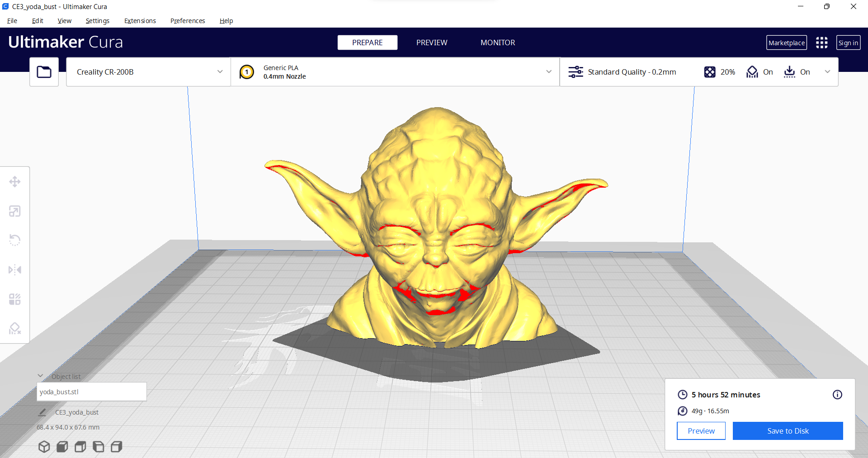
Task: Open the Settings menu
Action: (x=98, y=21)
